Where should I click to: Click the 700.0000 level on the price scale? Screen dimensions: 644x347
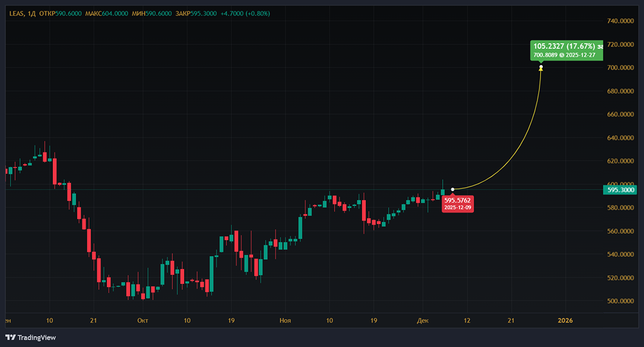point(622,68)
